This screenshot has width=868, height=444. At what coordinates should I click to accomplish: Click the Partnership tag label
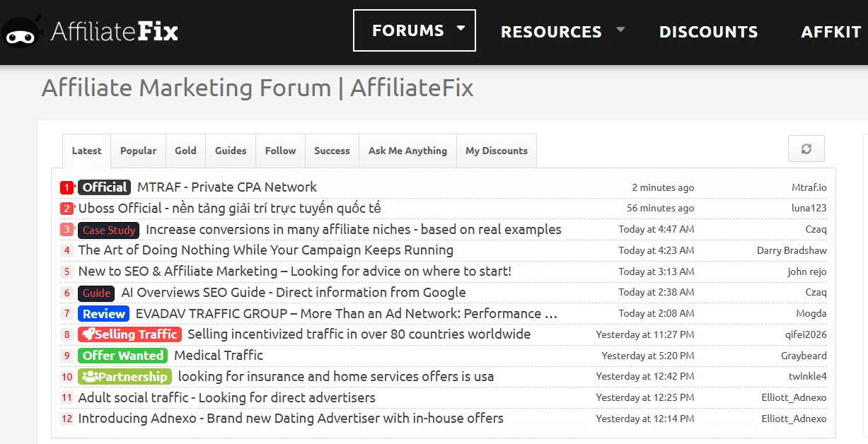point(125,377)
